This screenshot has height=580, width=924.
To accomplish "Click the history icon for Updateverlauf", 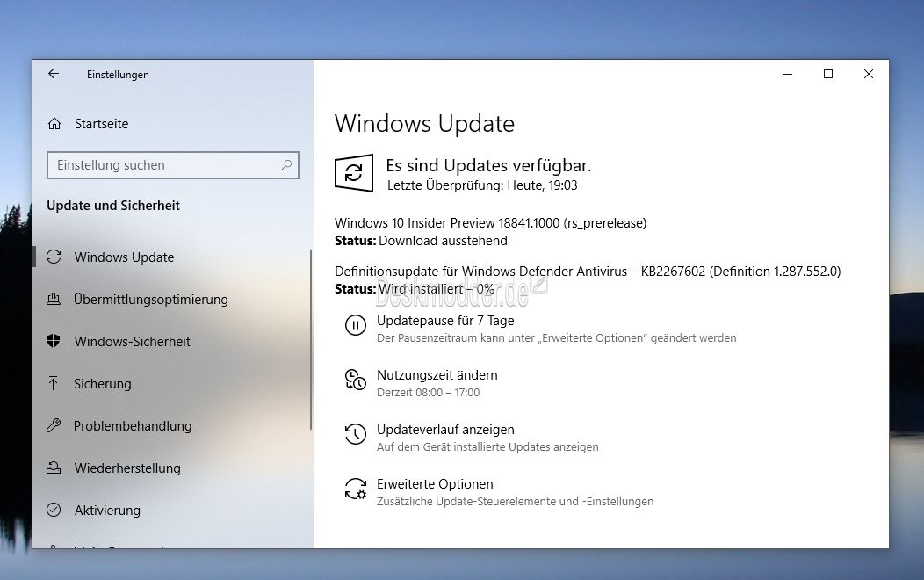I will [x=356, y=434].
